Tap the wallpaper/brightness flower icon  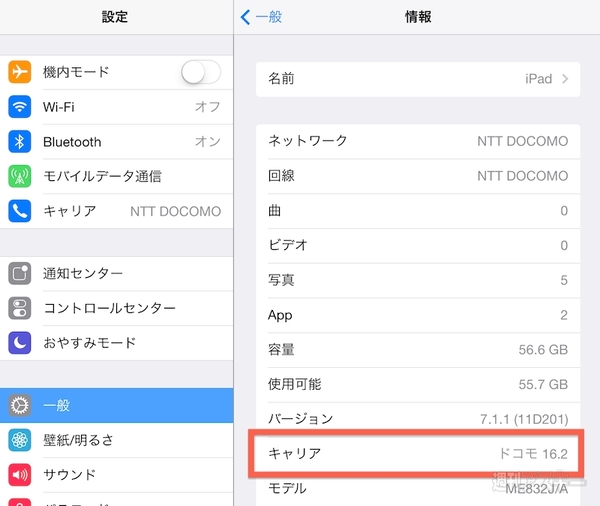(20, 440)
